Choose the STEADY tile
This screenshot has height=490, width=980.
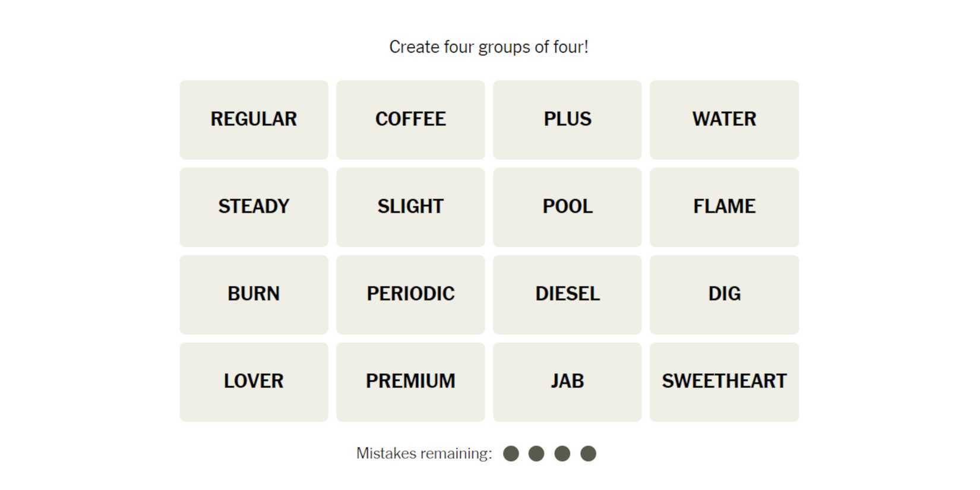click(254, 207)
